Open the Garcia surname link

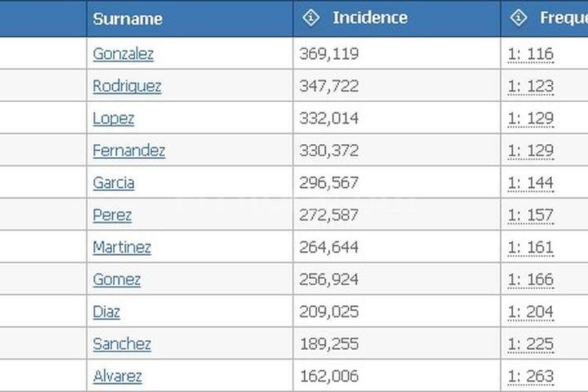click(114, 183)
